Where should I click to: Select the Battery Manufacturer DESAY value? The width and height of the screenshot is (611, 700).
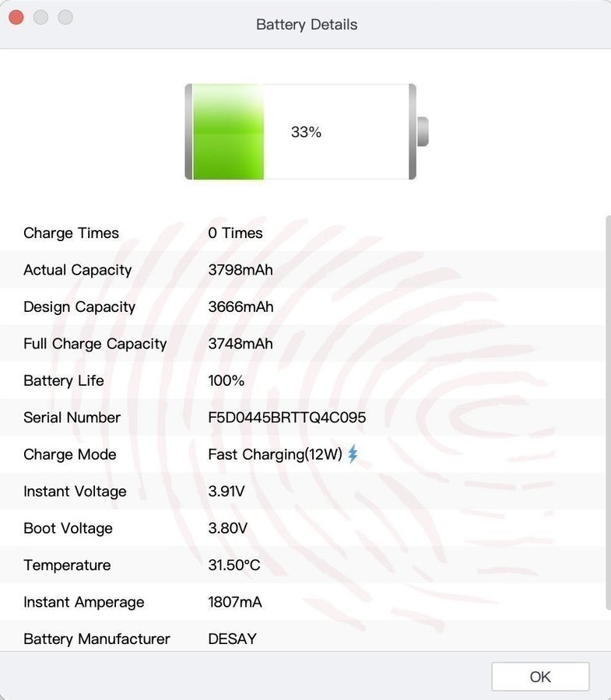(x=232, y=639)
